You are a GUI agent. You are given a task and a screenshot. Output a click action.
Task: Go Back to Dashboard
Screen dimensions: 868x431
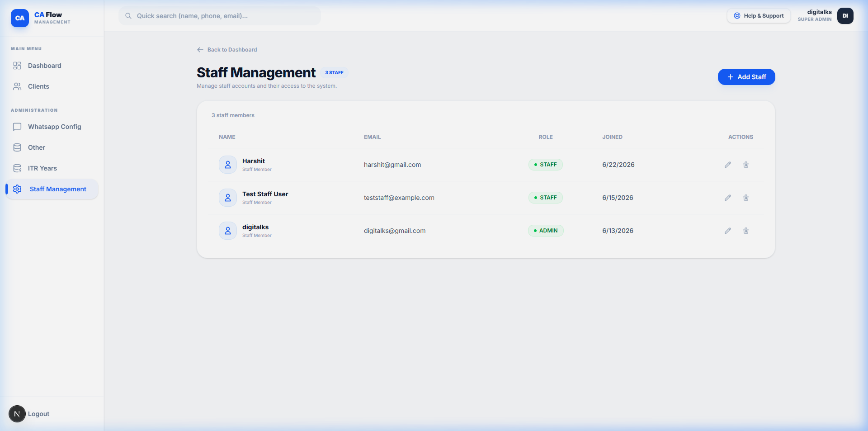click(227, 50)
